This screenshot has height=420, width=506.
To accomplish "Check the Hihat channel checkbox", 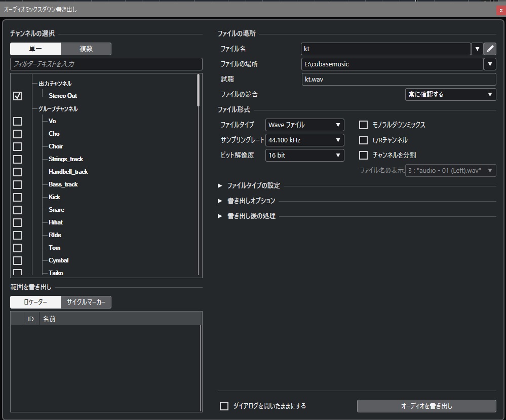I will (x=17, y=222).
